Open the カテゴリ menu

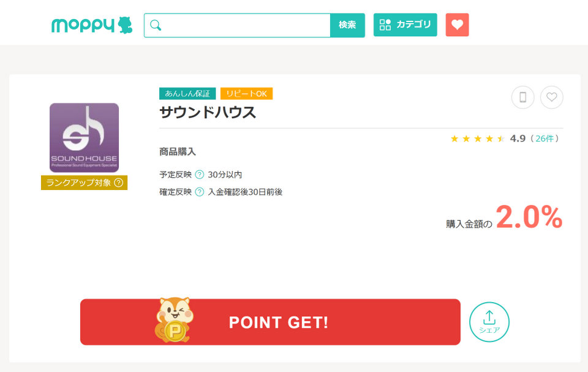(x=405, y=25)
